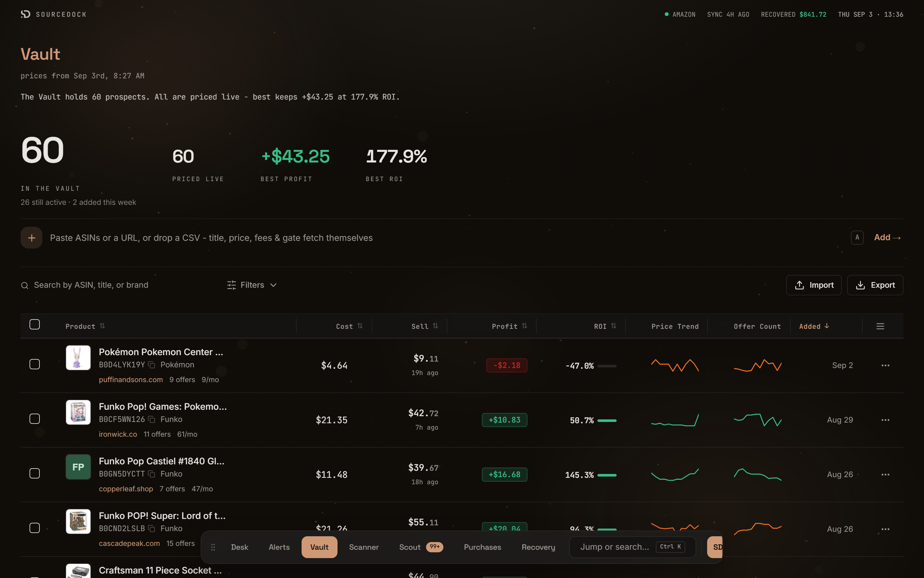Viewport: 924px width, 578px height.
Task: Open the Desk tab in dock
Action: (x=239, y=547)
